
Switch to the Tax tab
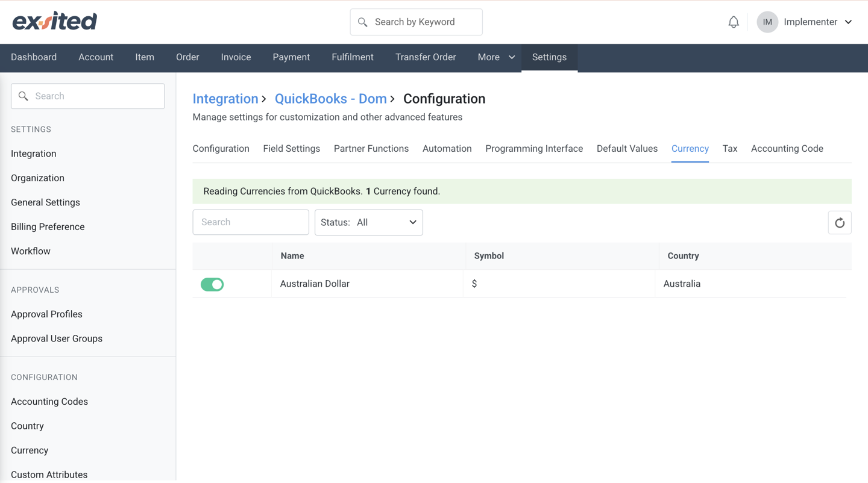point(730,149)
